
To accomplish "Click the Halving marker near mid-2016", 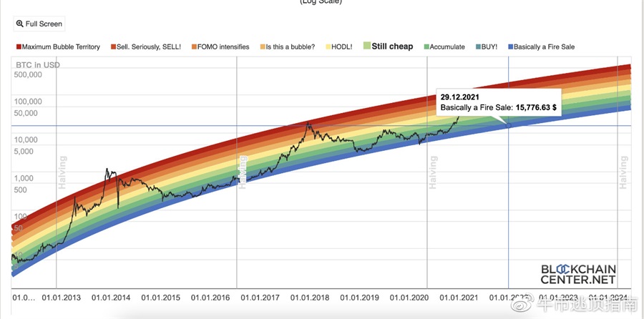I will tap(243, 172).
